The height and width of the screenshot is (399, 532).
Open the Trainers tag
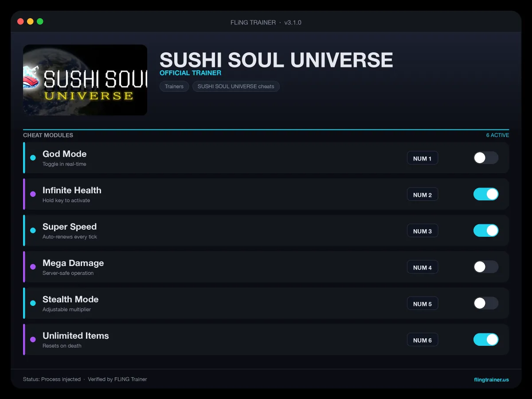click(x=174, y=86)
